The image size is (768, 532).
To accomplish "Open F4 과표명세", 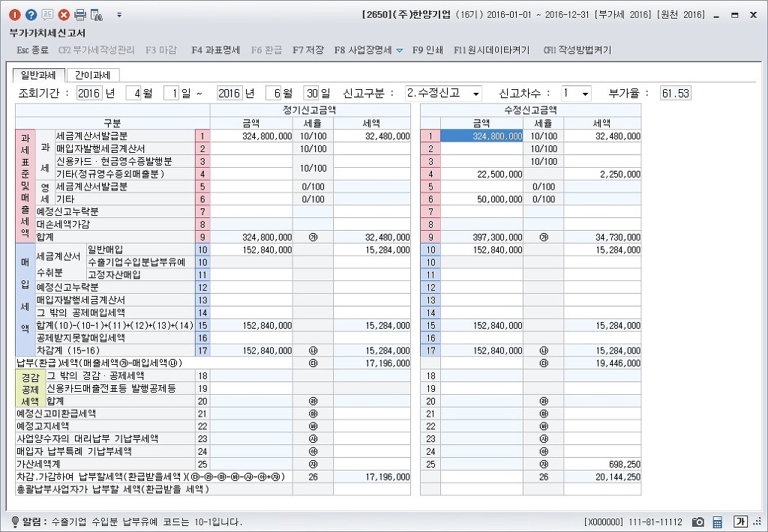I will [215, 50].
